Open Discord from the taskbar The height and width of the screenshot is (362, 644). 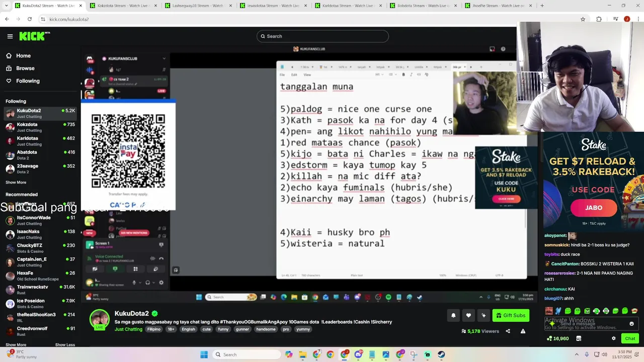pyautogui.click(x=358, y=354)
